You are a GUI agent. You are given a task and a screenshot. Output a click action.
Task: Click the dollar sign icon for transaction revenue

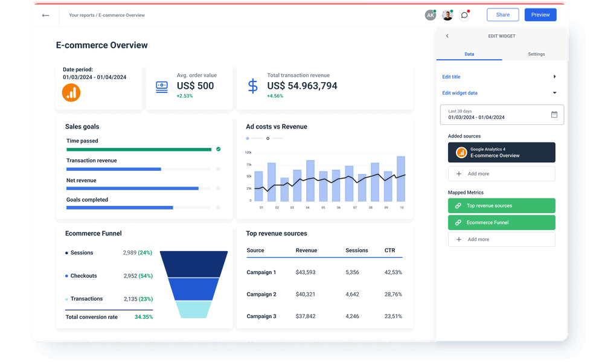point(252,86)
